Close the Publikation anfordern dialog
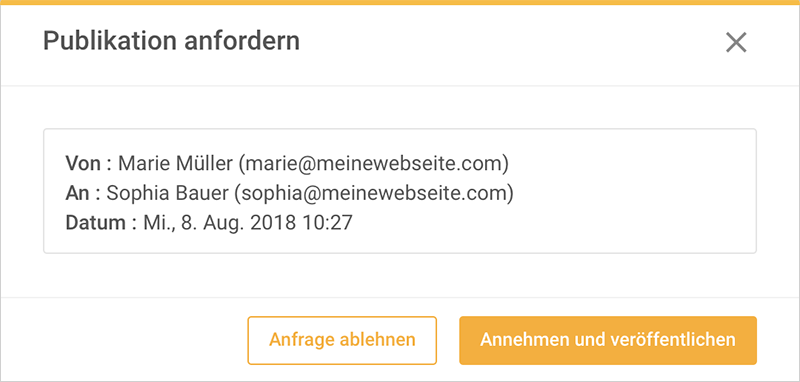 736,42
